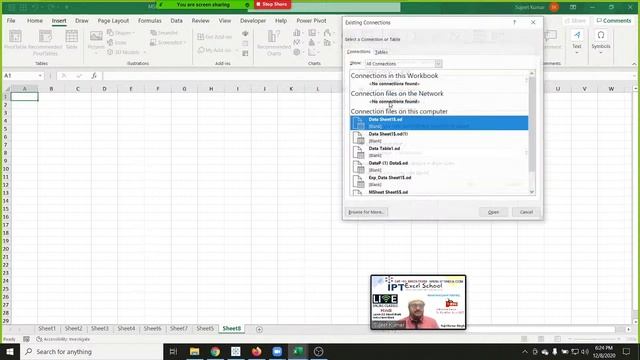Open the File menu
The image size is (640, 360).
[x=11, y=20]
